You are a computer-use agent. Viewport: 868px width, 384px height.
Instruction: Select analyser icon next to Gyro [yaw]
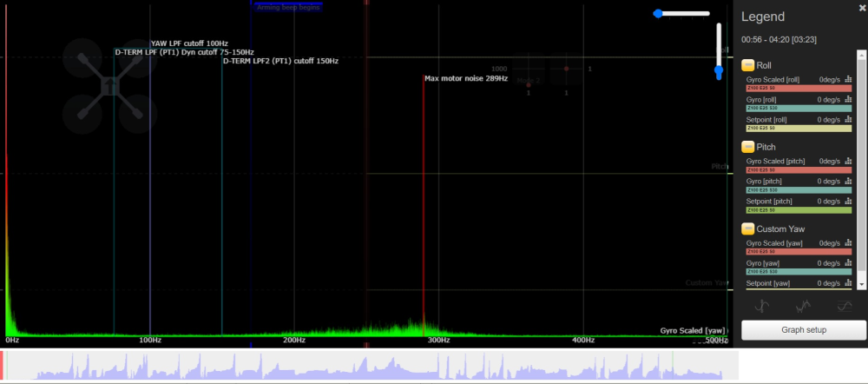pyautogui.click(x=848, y=263)
